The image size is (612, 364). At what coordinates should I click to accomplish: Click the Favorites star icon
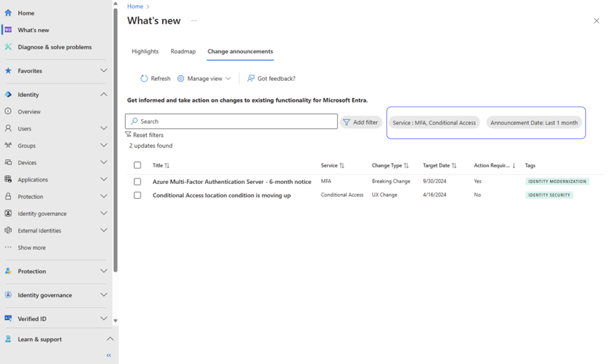8,71
